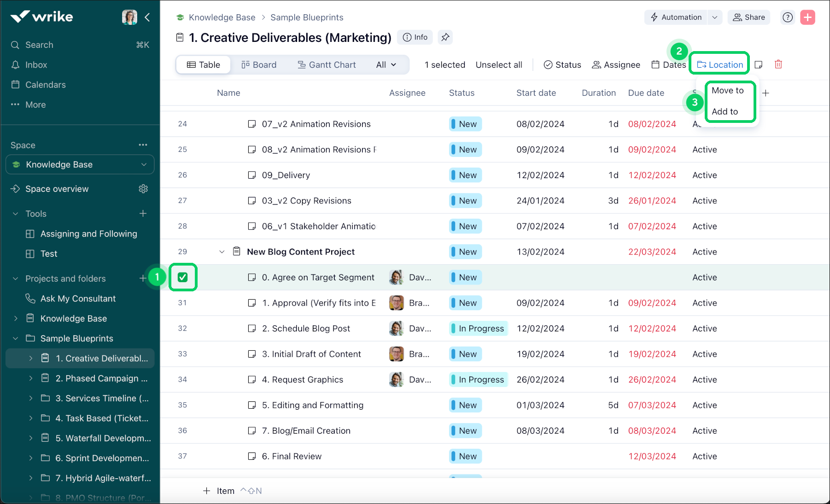
Task: Toggle status box of 09_Delivery task
Action: tap(252, 175)
